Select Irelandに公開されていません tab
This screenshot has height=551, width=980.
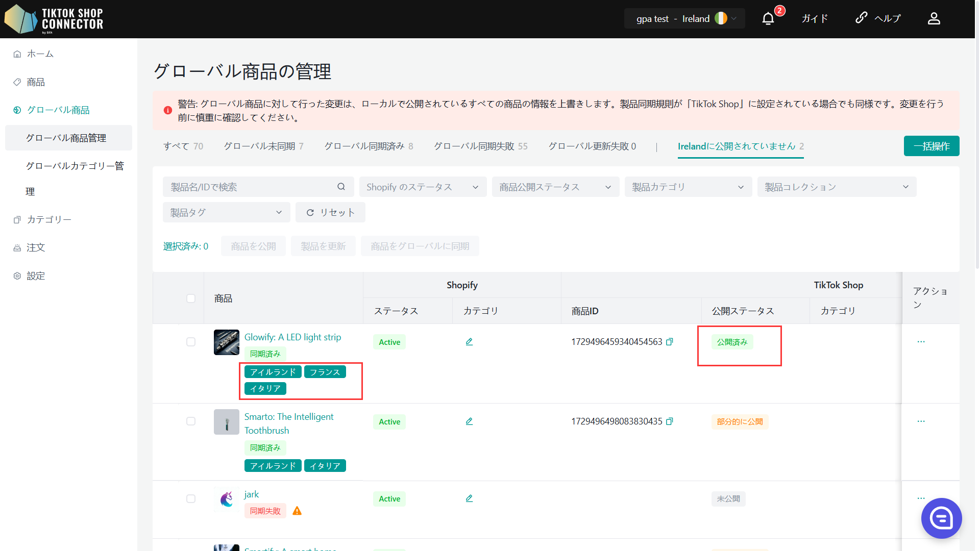point(741,146)
